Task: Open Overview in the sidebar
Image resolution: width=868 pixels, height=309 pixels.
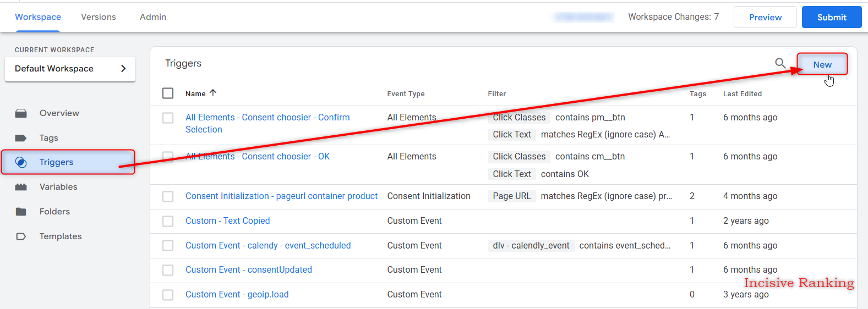Action: point(59,113)
